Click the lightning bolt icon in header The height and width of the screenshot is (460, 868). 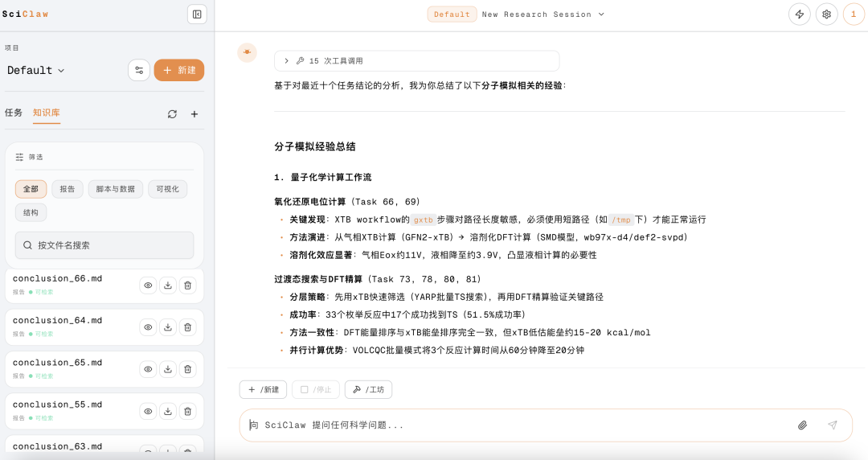pyautogui.click(x=799, y=14)
